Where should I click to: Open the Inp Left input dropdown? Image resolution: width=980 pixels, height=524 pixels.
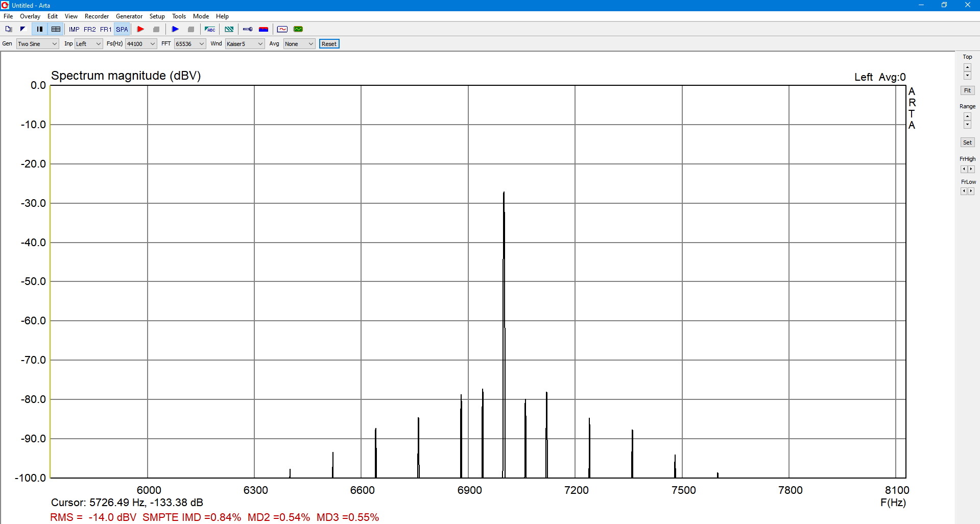click(x=89, y=44)
